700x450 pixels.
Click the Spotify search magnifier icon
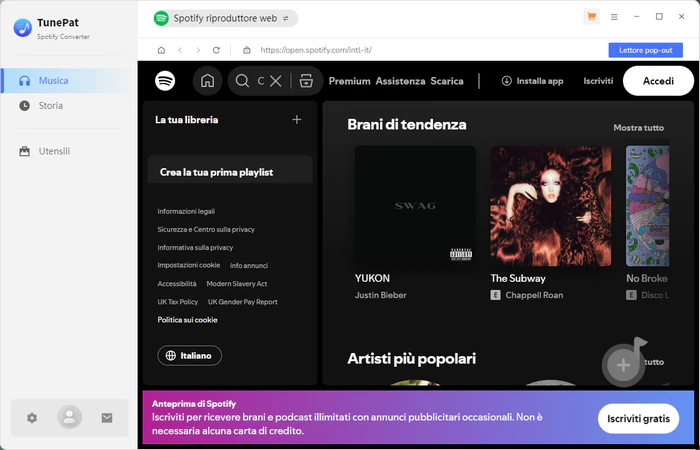[242, 81]
